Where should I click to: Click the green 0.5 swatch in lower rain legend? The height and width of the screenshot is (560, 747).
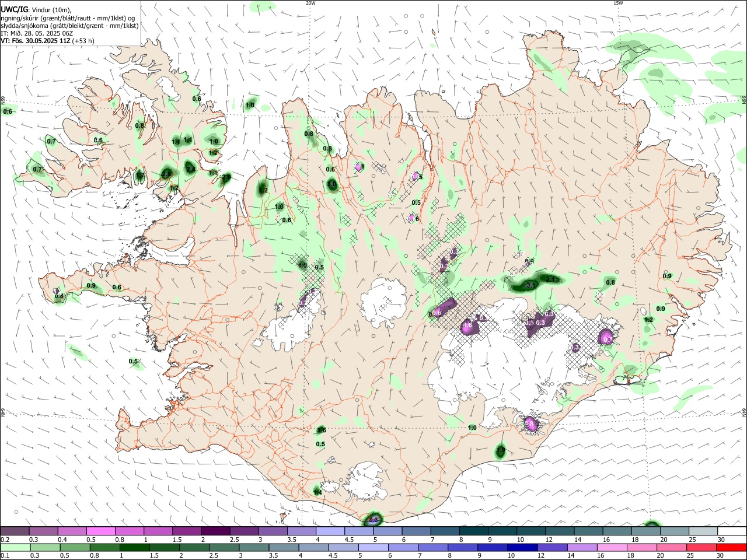pyautogui.click(x=75, y=548)
